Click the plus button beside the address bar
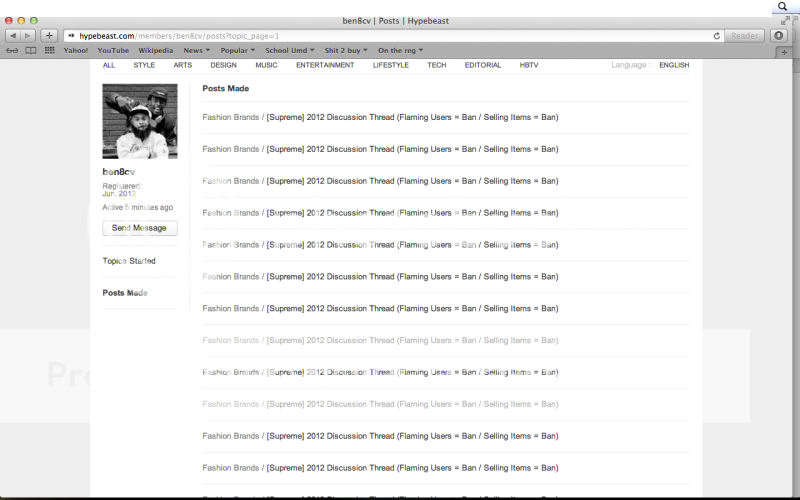This screenshot has width=800, height=500. point(49,36)
